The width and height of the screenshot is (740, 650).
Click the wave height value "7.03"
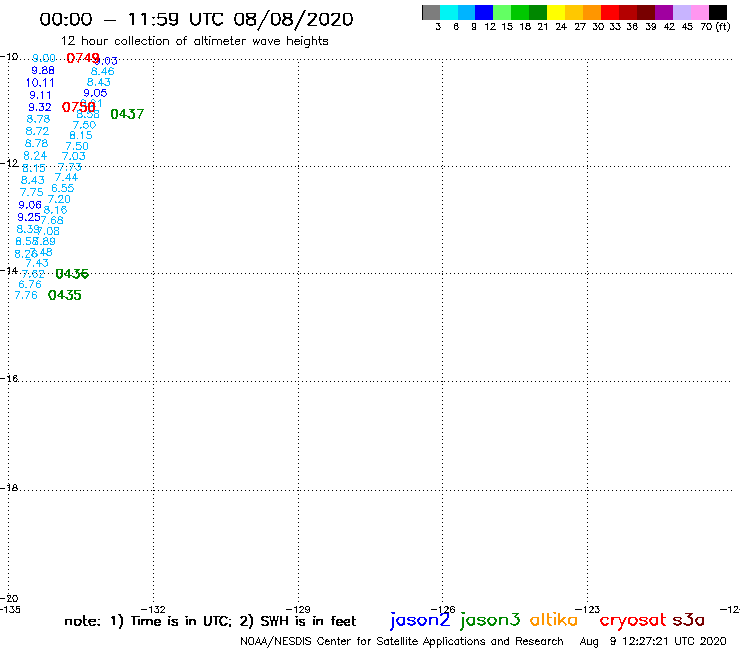[x=74, y=156]
